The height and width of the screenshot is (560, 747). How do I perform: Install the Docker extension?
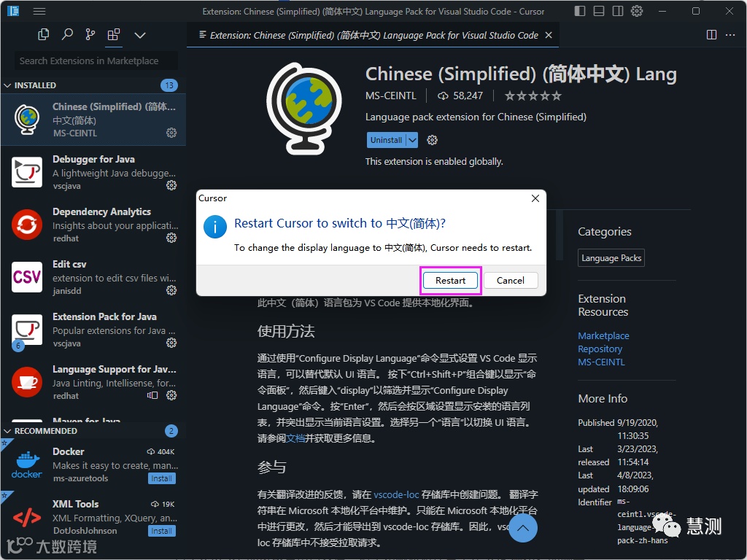tap(162, 478)
